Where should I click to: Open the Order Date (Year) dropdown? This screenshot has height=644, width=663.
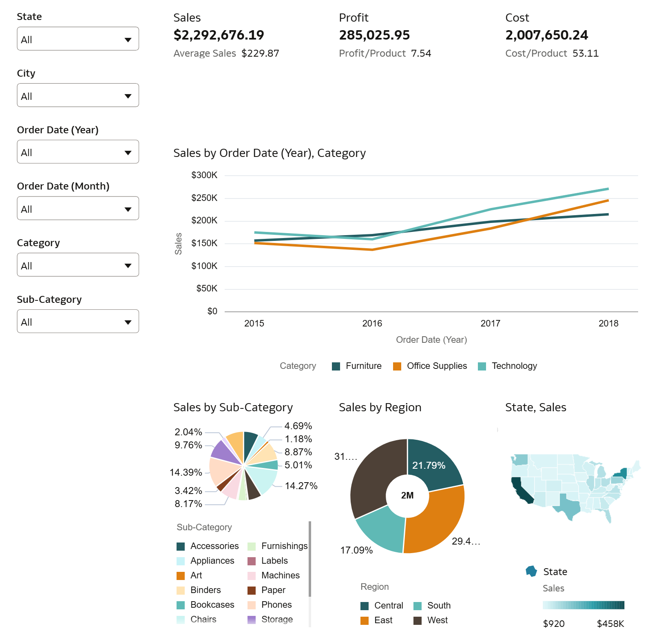78,152
